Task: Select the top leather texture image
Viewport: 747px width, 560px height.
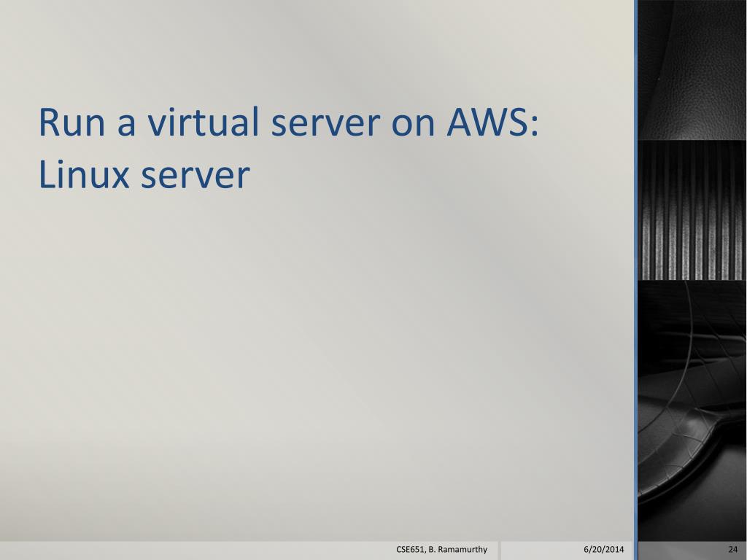Action: click(692, 69)
